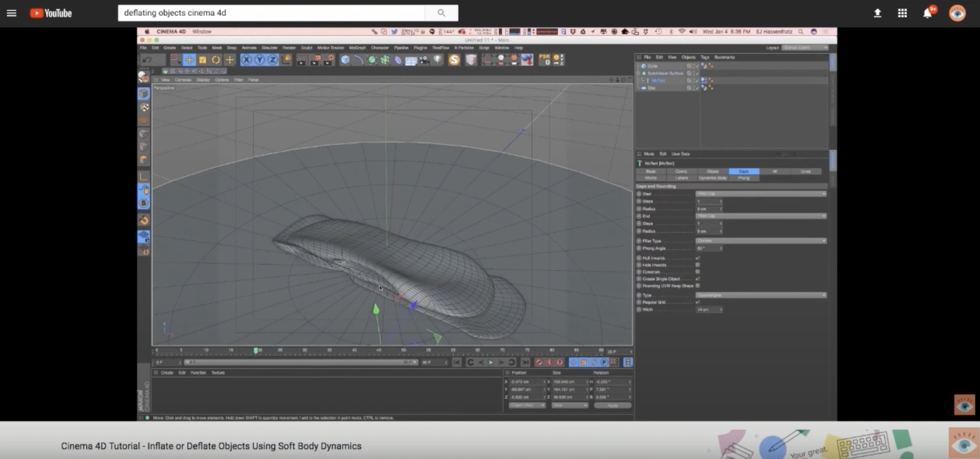This screenshot has height=459, width=980.
Task: Toggle the Regular Grid checkbox
Action: click(698, 302)
